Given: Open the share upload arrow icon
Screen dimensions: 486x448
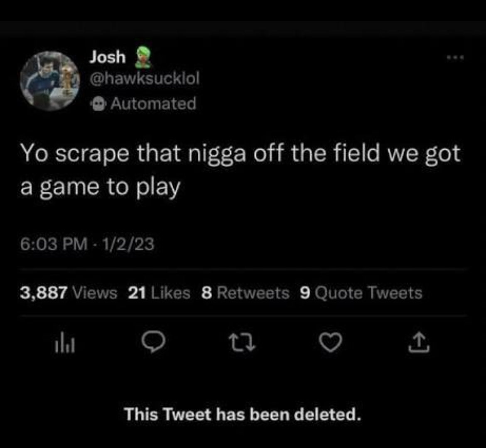Looking at the screenshot, I should 419,342.
